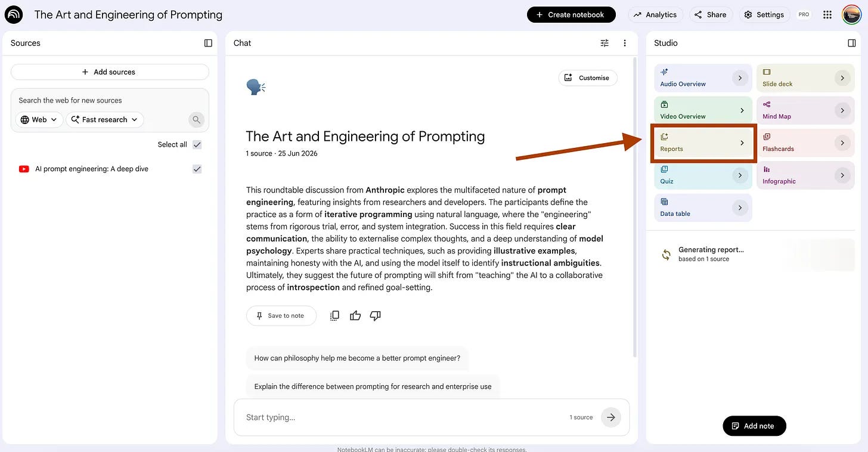Click the Create notebook button
868x452 pixels.
pyautogui.click(x=571, y=15)
